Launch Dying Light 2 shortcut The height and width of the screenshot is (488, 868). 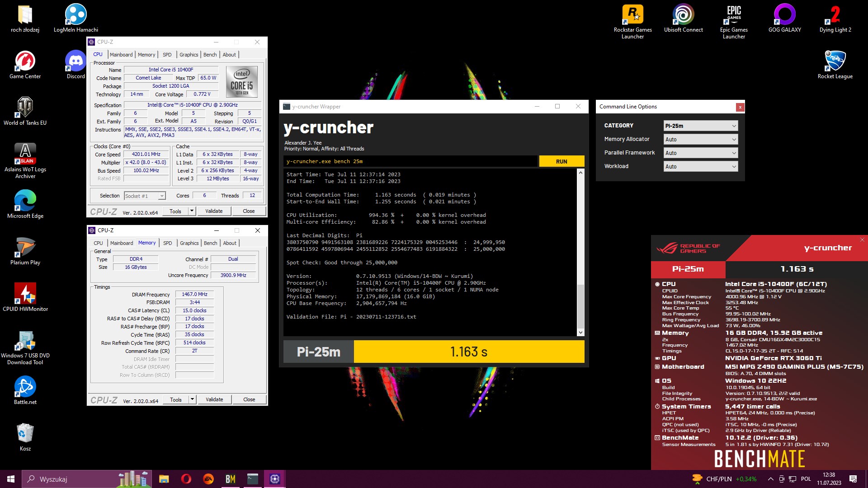coord(835,19)
